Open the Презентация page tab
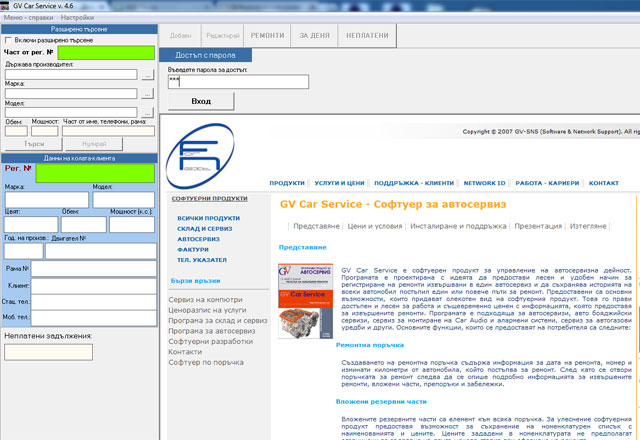Image resolution: width=640 pixels, height=440 pixels. (x=538, y=226)
